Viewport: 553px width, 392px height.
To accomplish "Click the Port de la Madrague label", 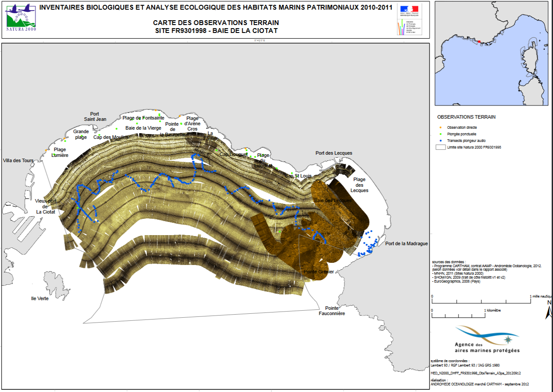I will click(406, 243).
